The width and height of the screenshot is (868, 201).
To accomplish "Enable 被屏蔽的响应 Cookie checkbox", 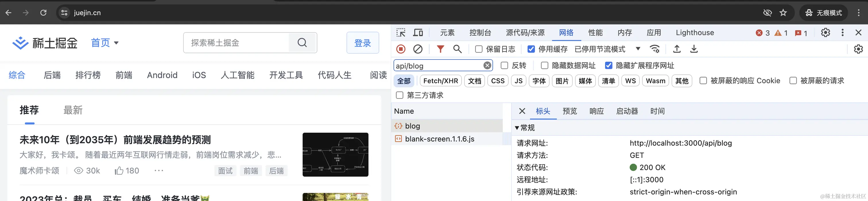I will click(703, 81).
